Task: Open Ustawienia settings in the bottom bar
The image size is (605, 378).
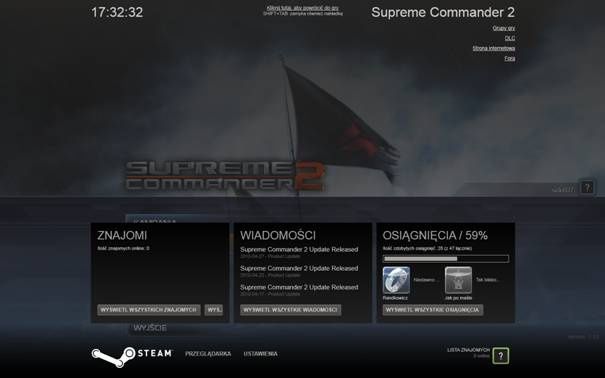Action: click(260, 354)
